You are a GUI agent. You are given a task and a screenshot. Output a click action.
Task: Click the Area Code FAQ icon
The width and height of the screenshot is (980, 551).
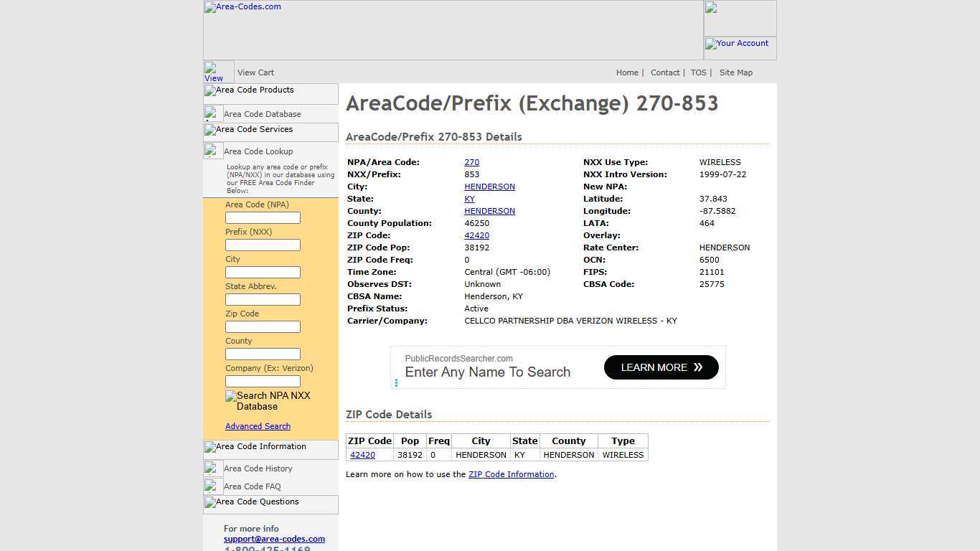pyautogui.click(x=212, y=484)
